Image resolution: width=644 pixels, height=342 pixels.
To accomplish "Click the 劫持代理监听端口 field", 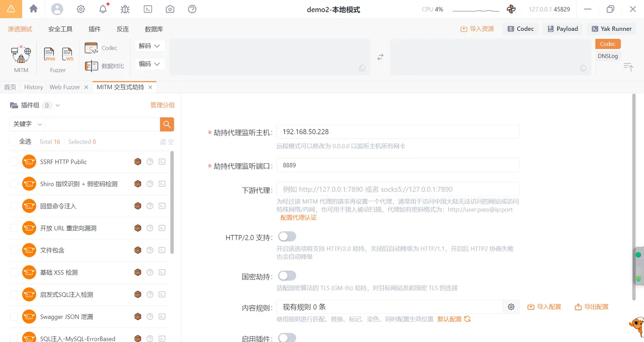I will click(398, 165).
